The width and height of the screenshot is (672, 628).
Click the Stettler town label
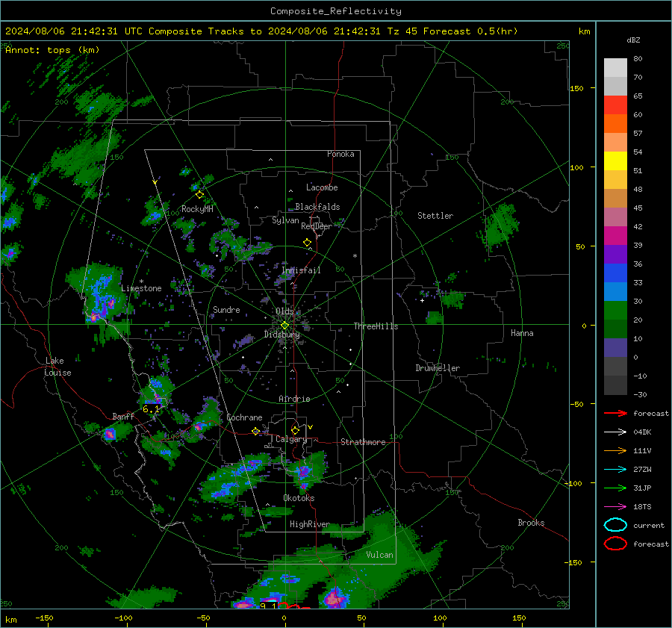435,216
